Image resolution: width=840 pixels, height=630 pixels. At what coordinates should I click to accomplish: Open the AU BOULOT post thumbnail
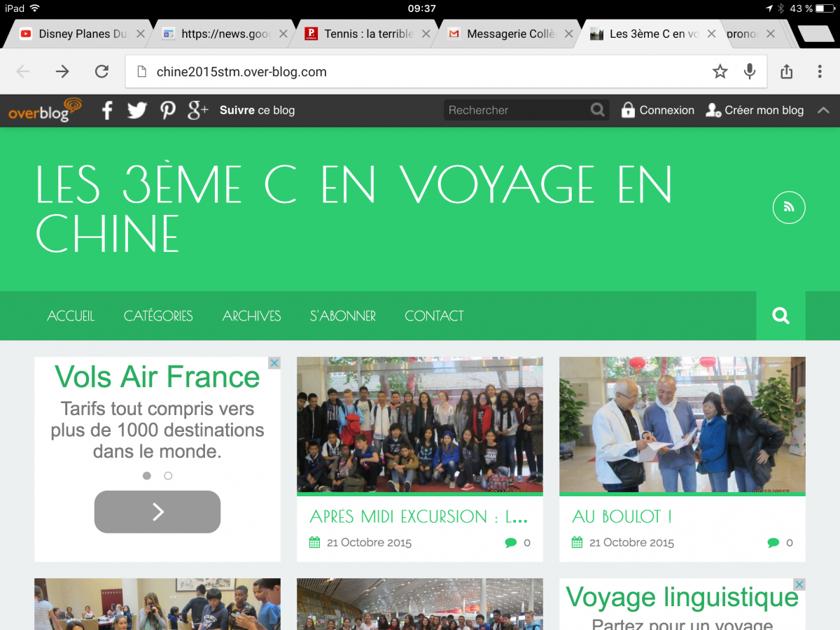tap(682, 425)
